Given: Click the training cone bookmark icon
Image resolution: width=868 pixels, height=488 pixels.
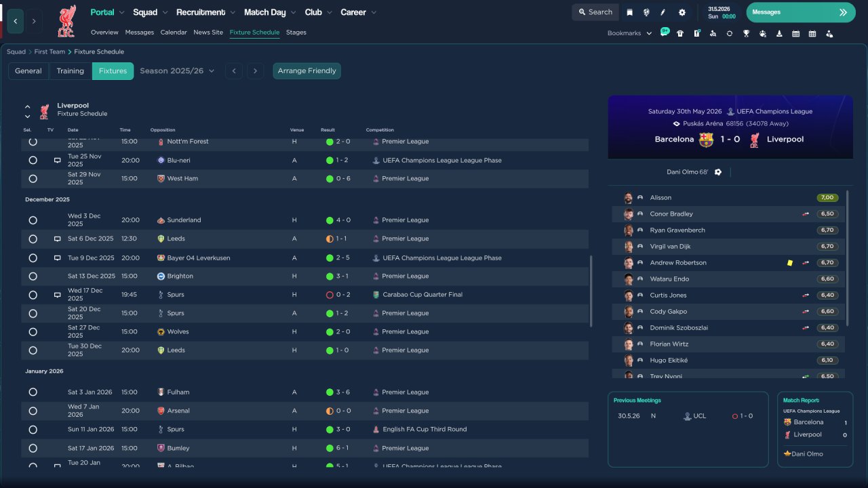Looking at the screenshot, I should 779,33.
